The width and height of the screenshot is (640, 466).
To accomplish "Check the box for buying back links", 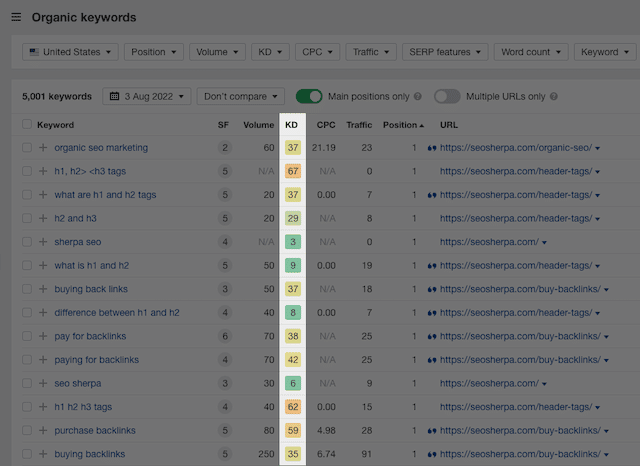I will (x=27, y=289).
